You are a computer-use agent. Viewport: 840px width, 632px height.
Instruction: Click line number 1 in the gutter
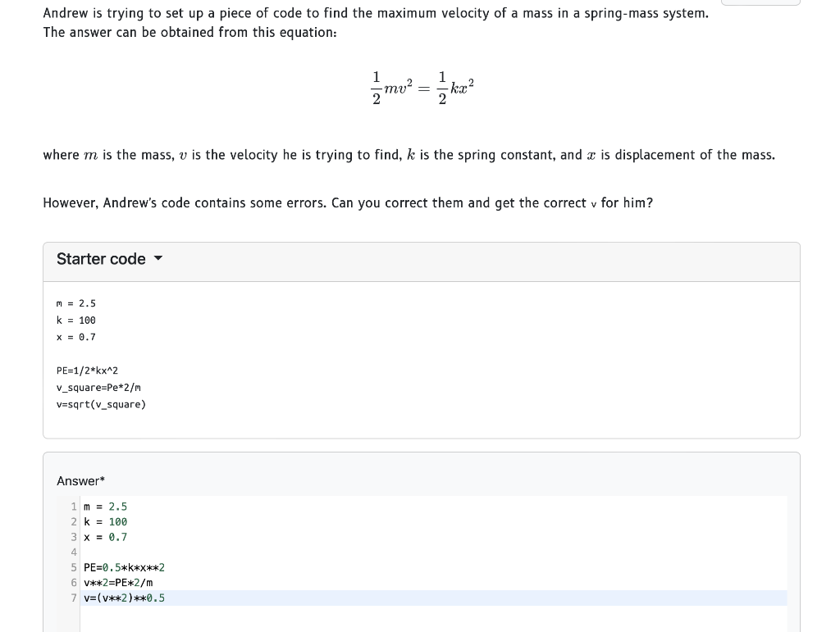click(x=74, y=507)
